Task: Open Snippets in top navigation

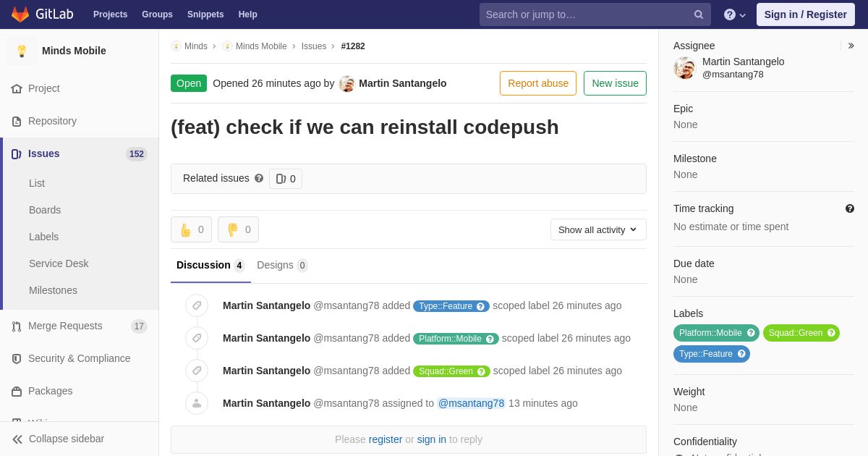Action: (x=205, y=14)
